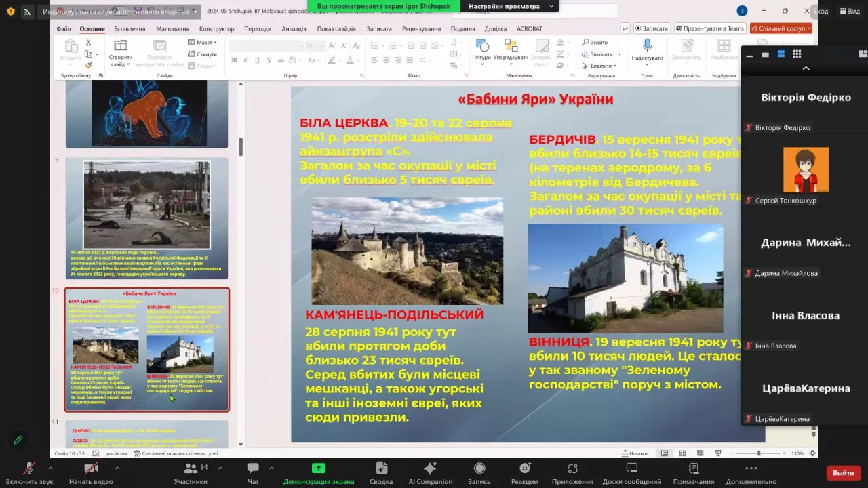Click the Створити слайд new slide icon
Image resolution: width=868 pixels, height=488 pixels.
(120, 45)
